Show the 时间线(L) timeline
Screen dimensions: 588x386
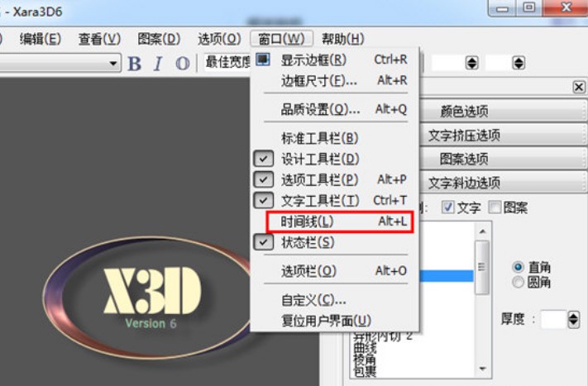point(339,222)
